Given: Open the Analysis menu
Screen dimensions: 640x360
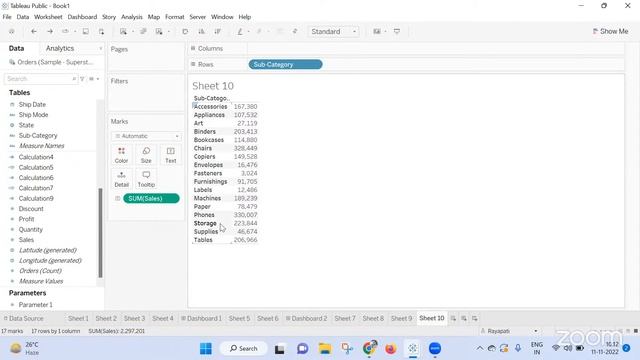Looking at the screenshot, I should 131,17.
